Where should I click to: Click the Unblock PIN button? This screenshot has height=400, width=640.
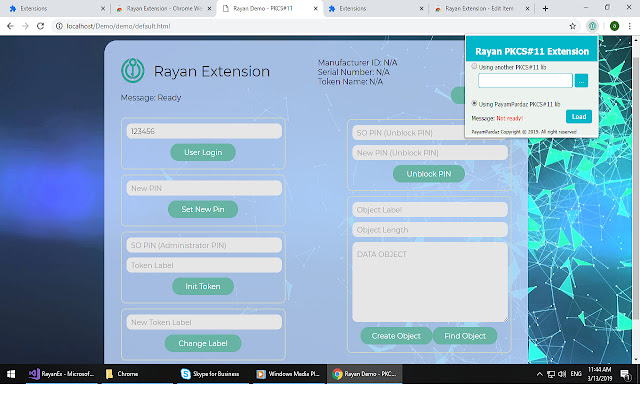point(429,174)
